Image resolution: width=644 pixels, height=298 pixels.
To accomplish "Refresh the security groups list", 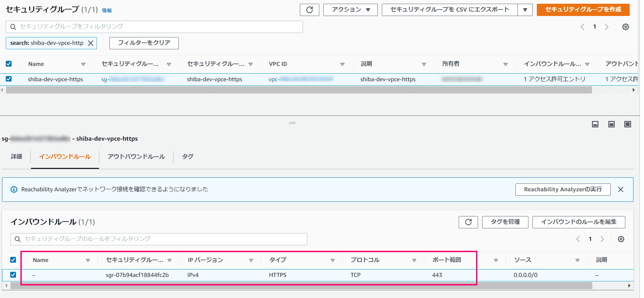I will (309, 10).
